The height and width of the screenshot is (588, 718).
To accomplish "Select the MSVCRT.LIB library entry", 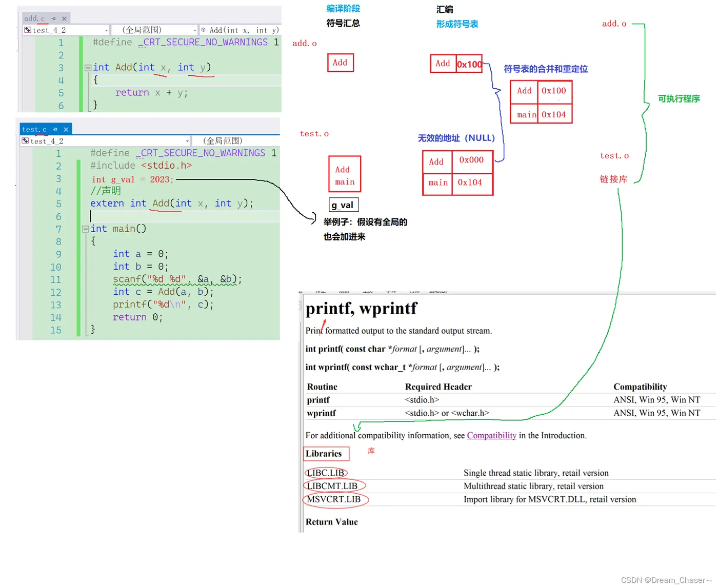I will click(x=334, y=499).
